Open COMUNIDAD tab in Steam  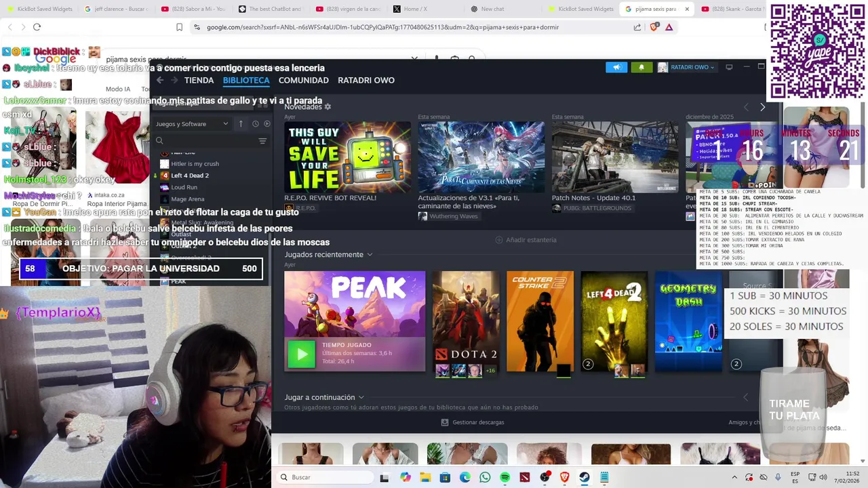coord(303,80)
